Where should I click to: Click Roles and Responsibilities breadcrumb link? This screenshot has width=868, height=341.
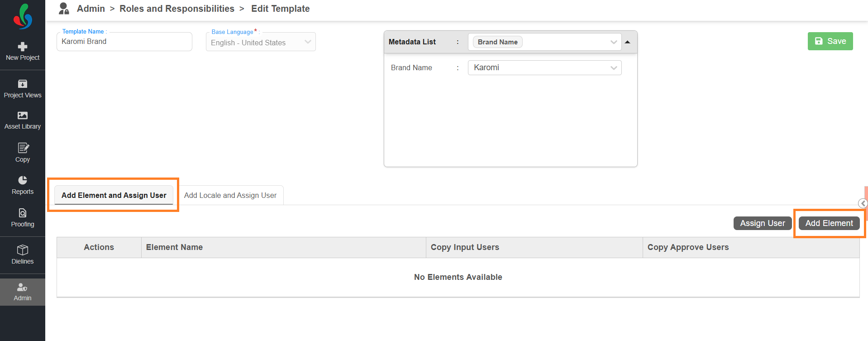coord(176,9)
